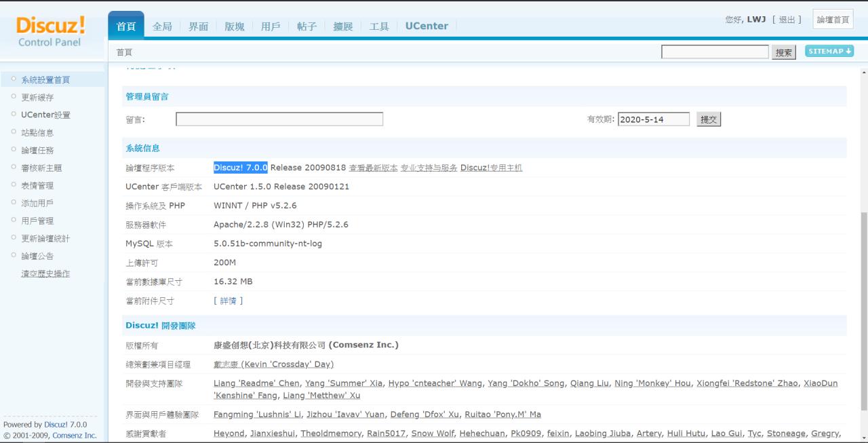Open 用戶管理 in the sidebar
This screenshot has height=443, width=868.
[37, 221]
